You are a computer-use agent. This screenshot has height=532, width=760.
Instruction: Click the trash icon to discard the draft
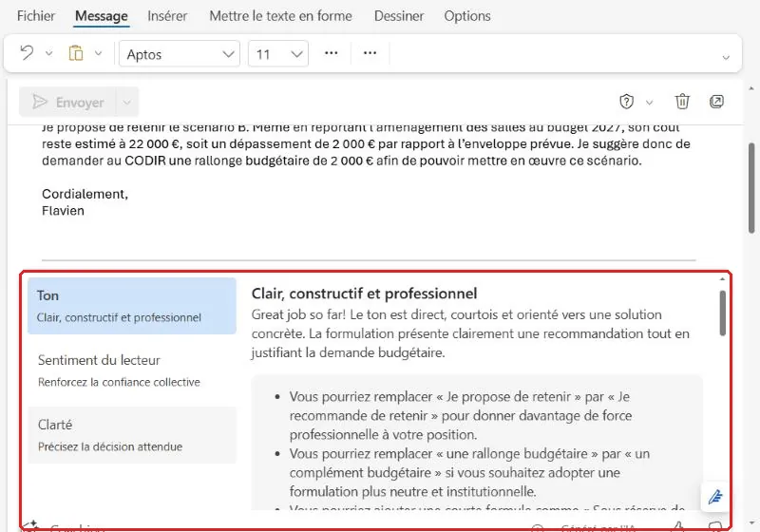point(682,102)
